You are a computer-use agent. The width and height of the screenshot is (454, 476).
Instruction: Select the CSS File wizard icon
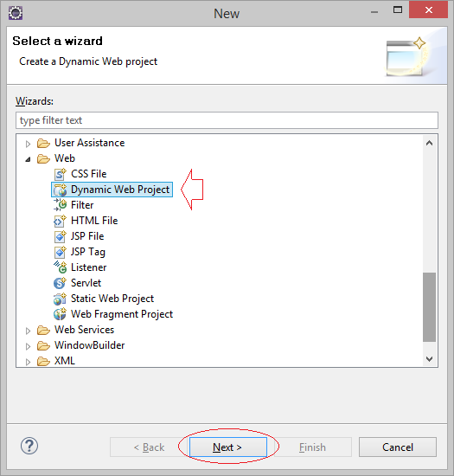pyautogui.click(x=60, y=174)
